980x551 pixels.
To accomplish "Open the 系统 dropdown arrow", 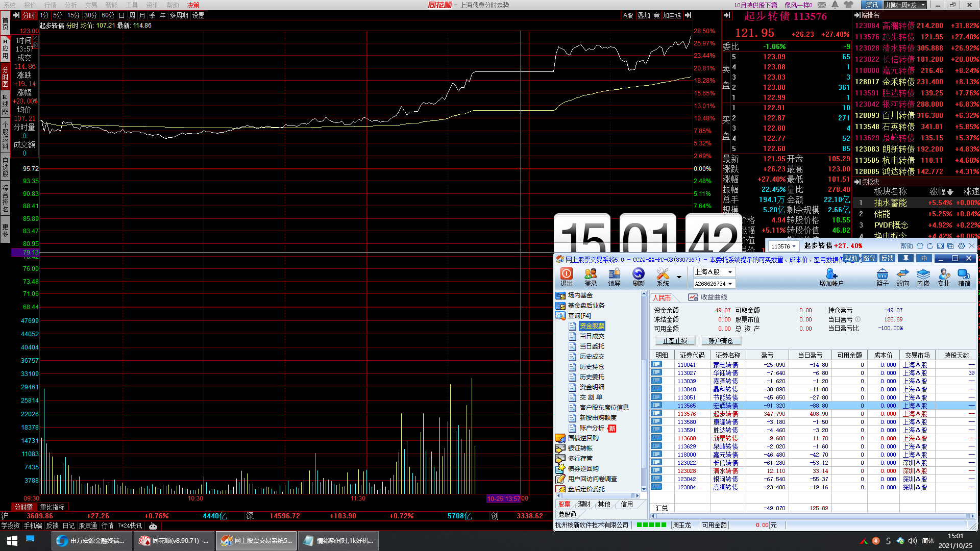I will (x=679, y=277).
